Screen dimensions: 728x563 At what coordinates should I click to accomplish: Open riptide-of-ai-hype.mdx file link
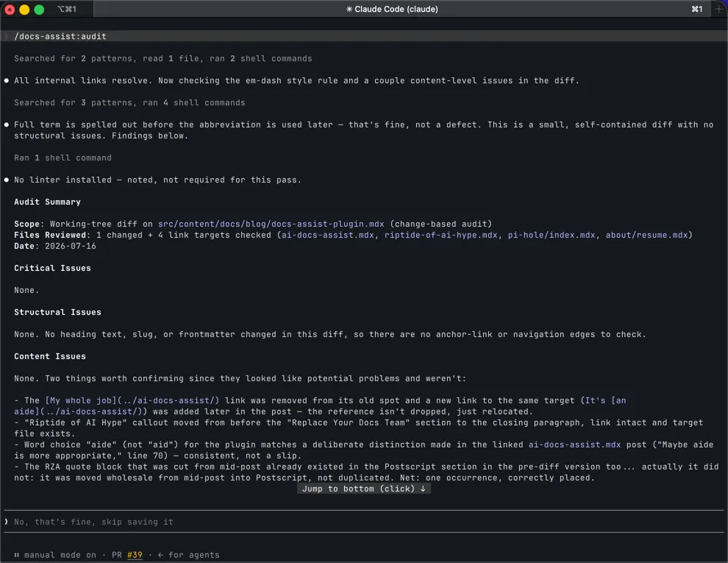point(440,235)
